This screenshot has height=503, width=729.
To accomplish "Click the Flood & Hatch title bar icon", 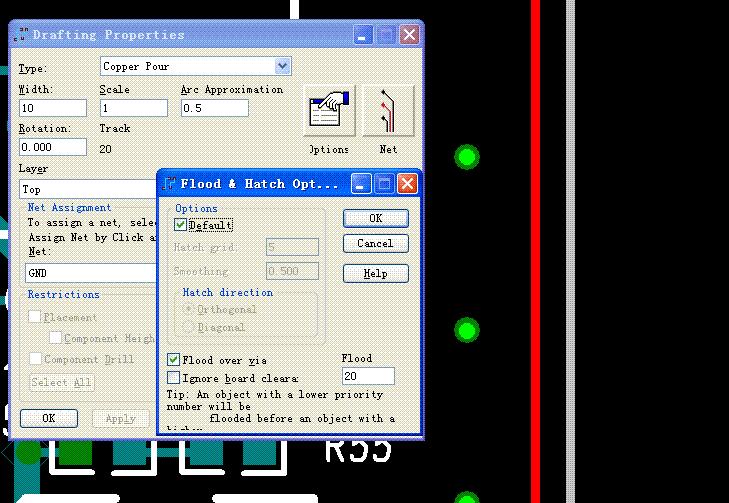I will (169, 184).
